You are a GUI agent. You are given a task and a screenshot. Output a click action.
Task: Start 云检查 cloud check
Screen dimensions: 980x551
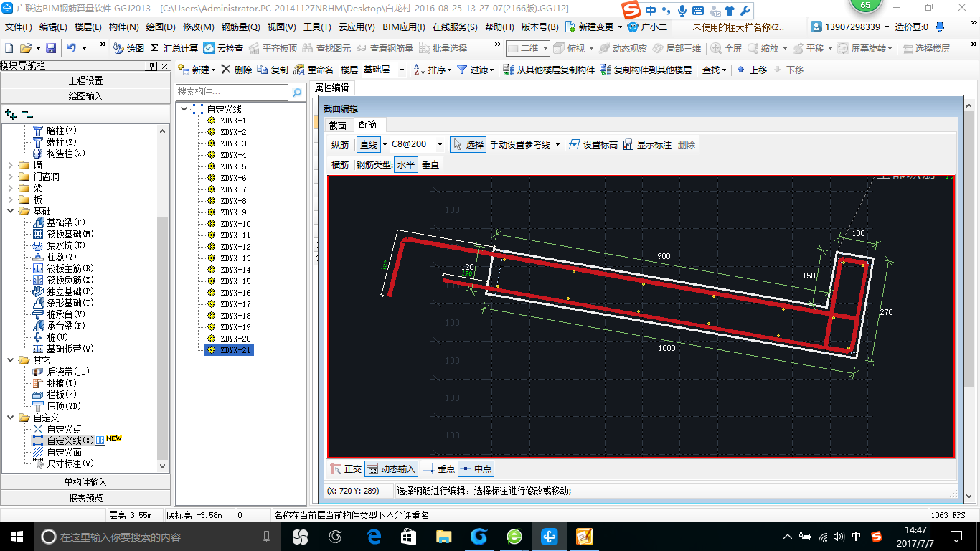[223, 48]
